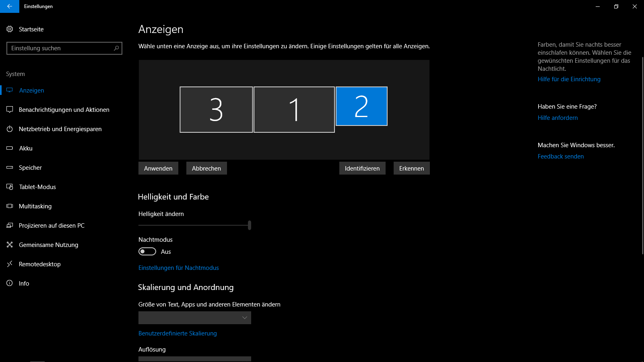
Task: Click the Speicher drive icon
Action: coord(10,167)
